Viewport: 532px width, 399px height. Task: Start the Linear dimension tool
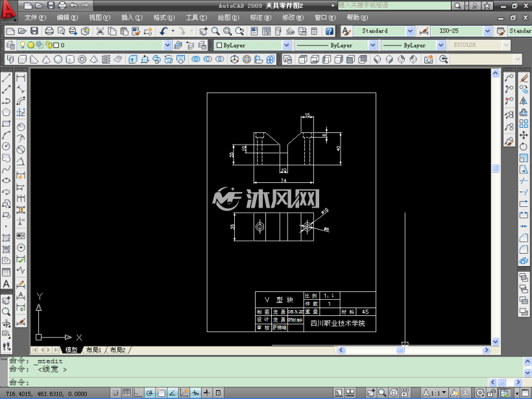pyautogui.click(x=21, y=78)
